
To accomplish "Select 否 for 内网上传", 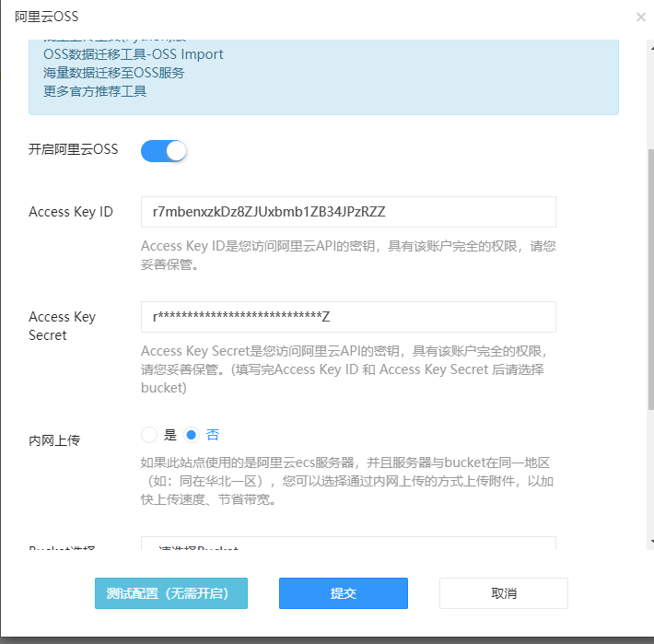I will click(192, 435).
